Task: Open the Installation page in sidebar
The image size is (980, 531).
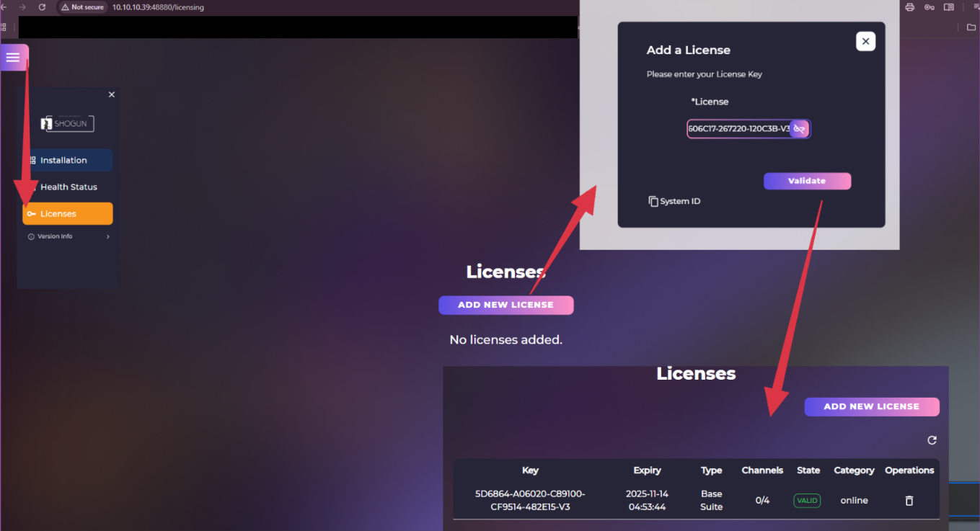Action: pyautogui.click(x=67, y=160)
